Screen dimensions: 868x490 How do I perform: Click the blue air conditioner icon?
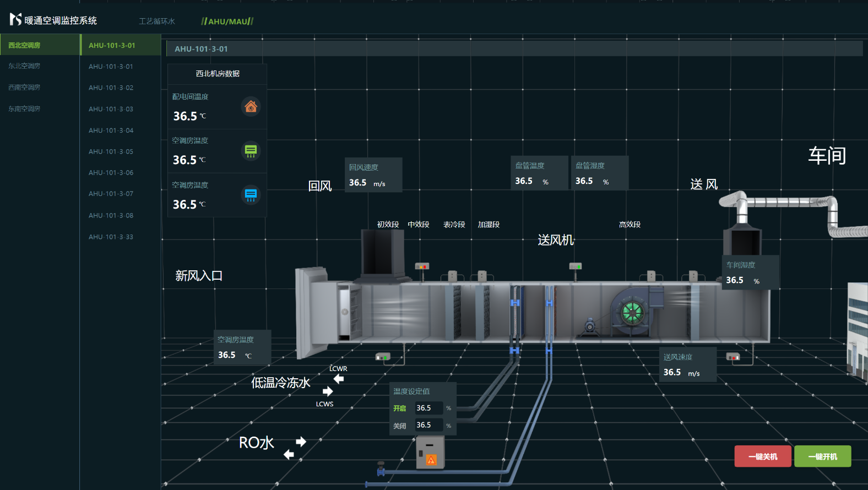(251, 194)
